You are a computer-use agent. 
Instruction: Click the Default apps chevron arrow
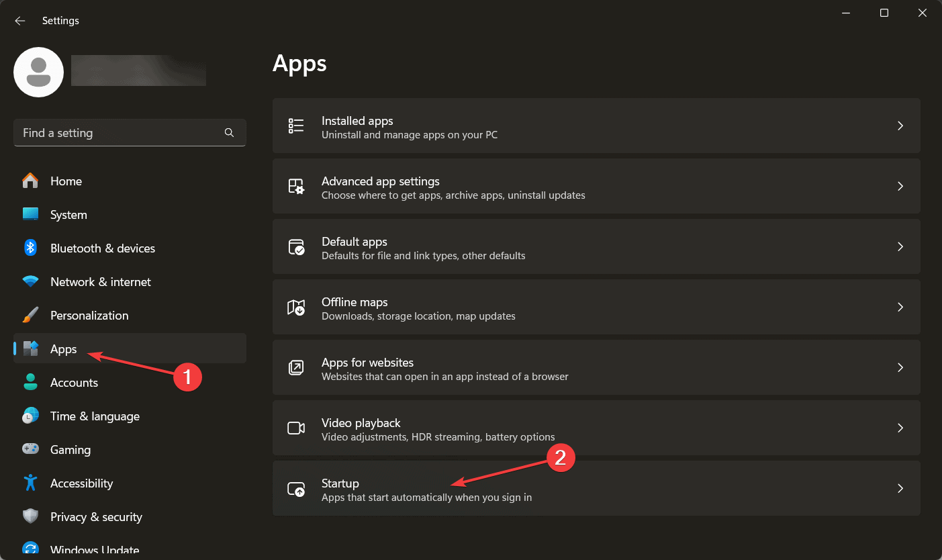900,247
